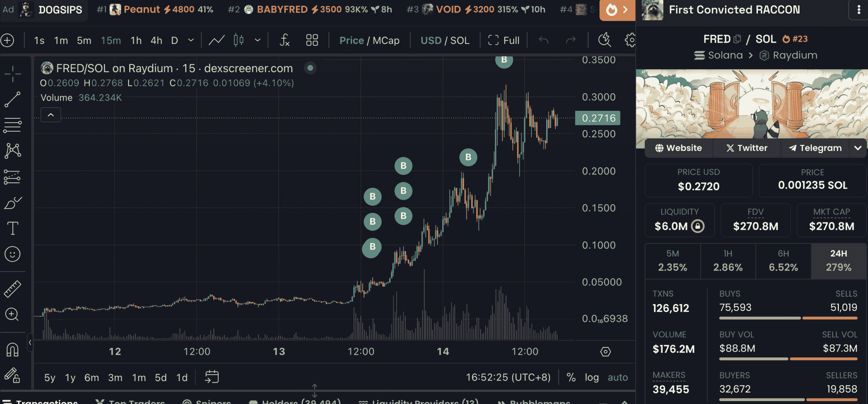This screenshot has height=404, width=868.
Task: Open the VOID trending token
Action: pyautogui.click(x=476, y=9)
